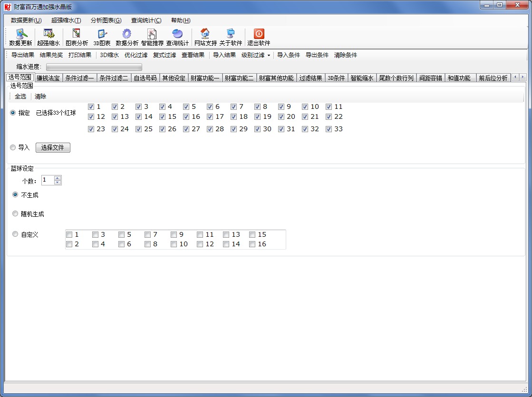Click the 个数 number input field

pos(48,180)
